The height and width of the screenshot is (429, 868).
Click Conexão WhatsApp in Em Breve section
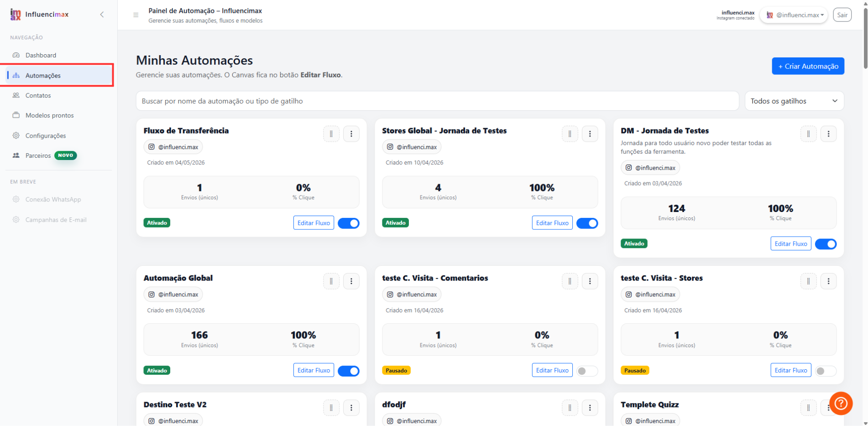coord(53,199)
